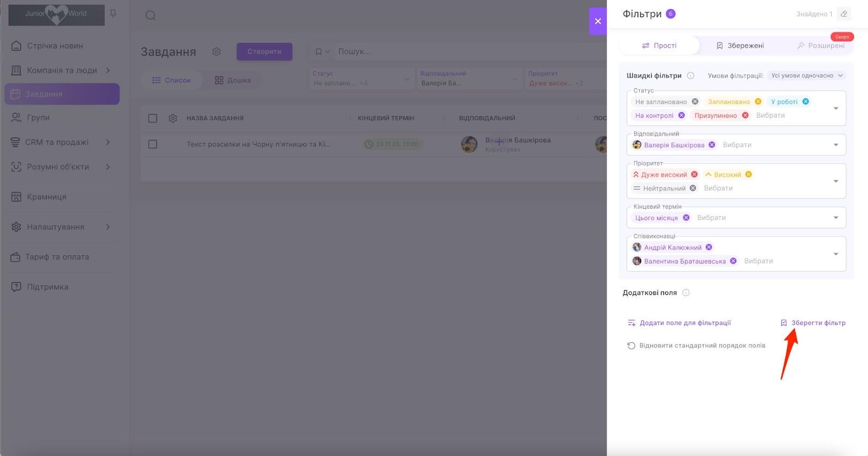
Task: Open the 'Завдання' page settings gear
Action: pyautogui.click(x=216, y=52)
